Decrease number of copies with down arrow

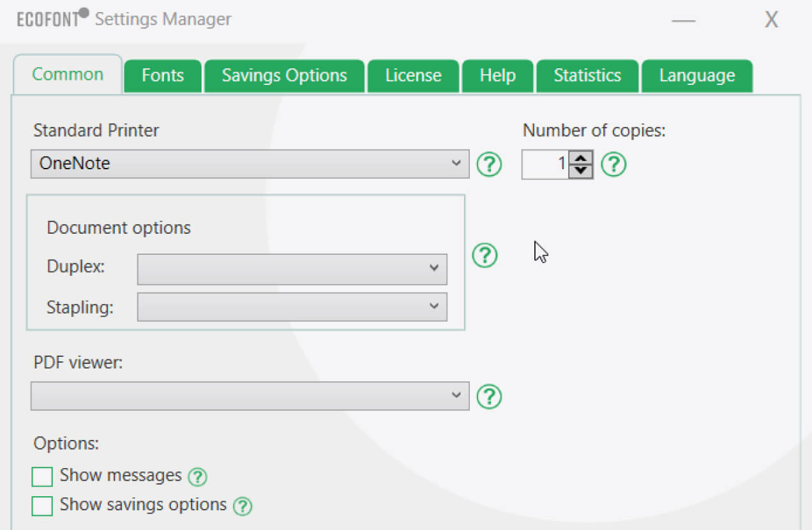click(x=580, y=171)
